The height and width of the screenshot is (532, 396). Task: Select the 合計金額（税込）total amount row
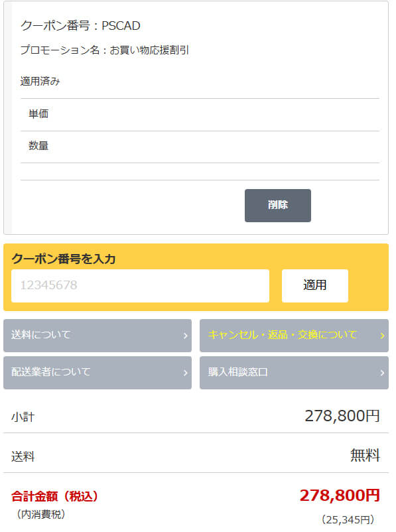point(199,492)
